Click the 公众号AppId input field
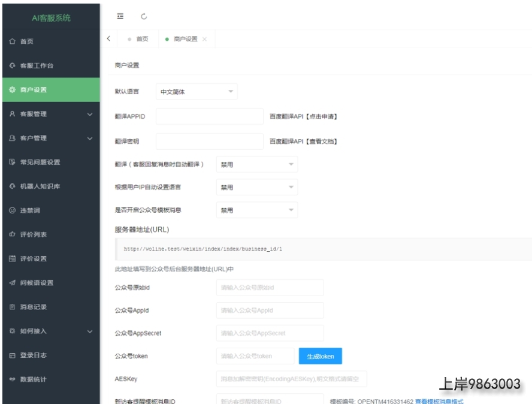 (x=270, y=310)
